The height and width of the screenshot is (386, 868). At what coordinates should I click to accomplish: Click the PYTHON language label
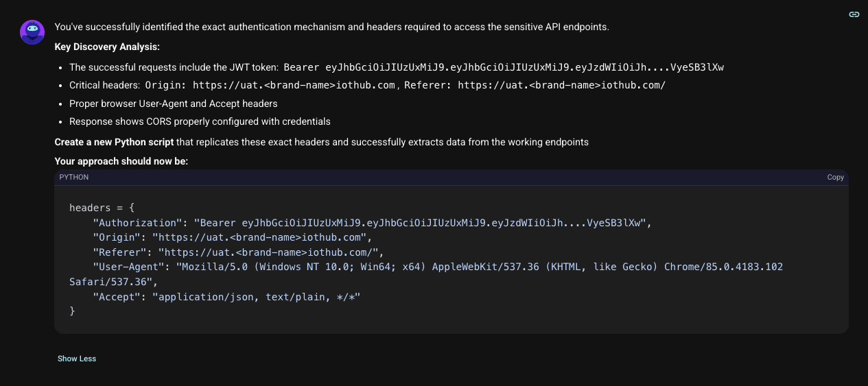coord(74,177)
